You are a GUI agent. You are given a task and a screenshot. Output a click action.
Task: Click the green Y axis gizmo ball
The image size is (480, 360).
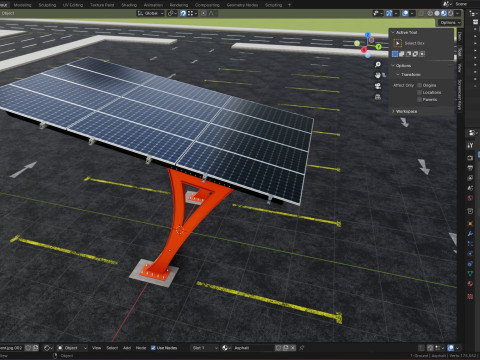(379, 47)
